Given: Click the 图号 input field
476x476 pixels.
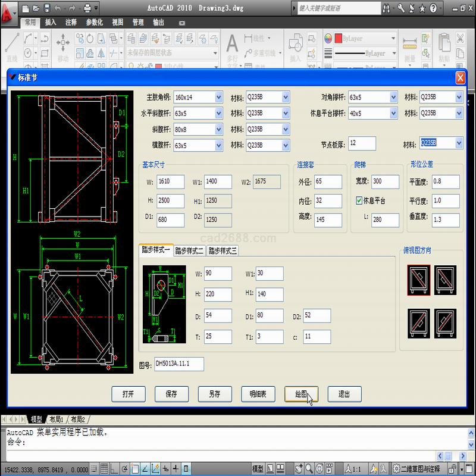Looking at the screenshot, I should click(x=179, y=364).
